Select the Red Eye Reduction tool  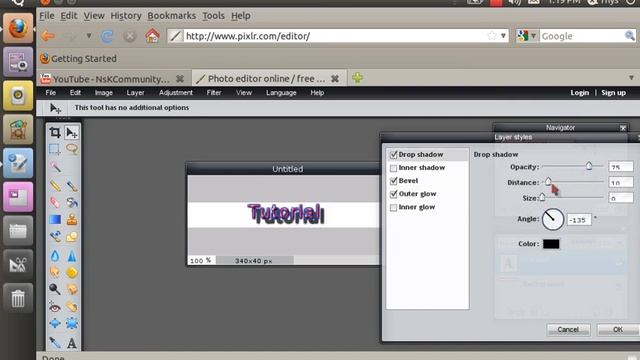click(55, 307)
